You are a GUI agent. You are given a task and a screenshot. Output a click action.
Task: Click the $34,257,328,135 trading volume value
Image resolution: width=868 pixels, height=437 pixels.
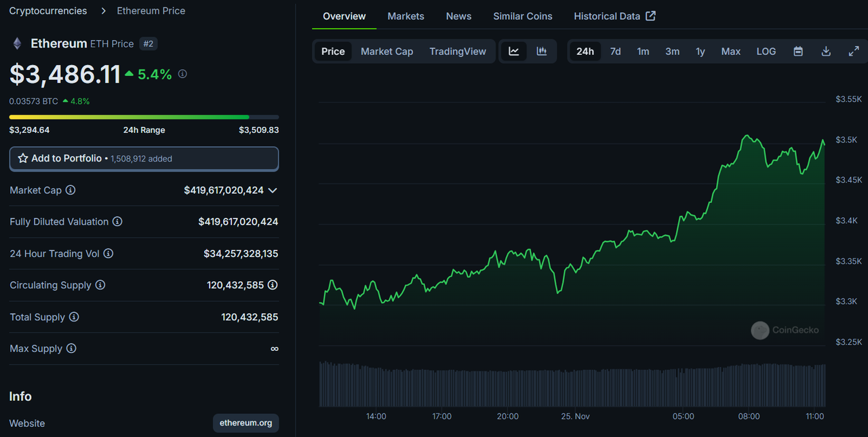point(241,254)
